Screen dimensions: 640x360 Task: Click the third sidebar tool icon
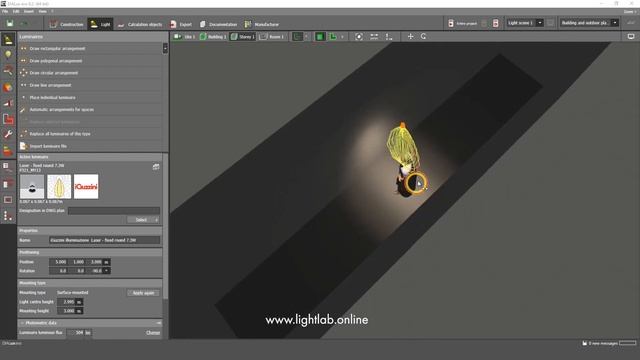coord(8,71)
